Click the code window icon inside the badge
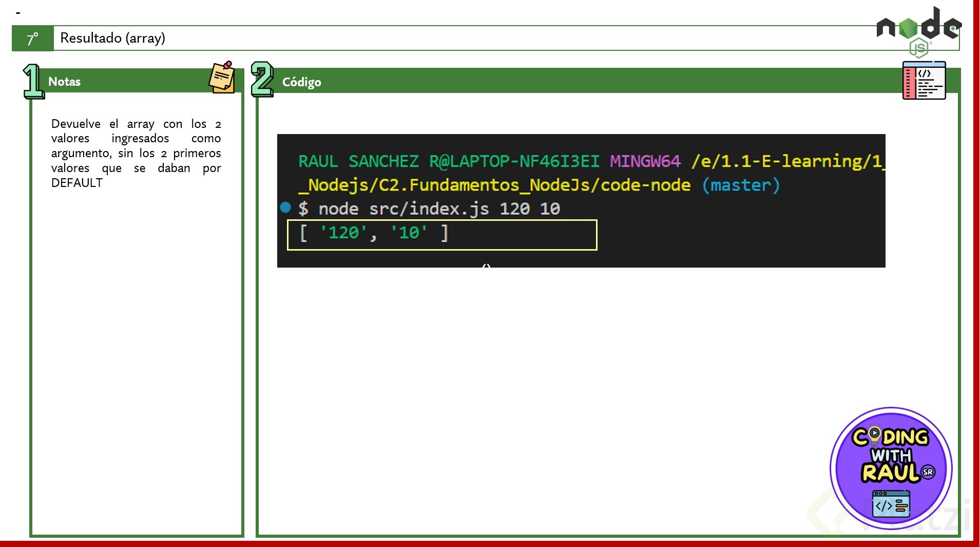This screenshot has width=980, height=547. [891, 504]
